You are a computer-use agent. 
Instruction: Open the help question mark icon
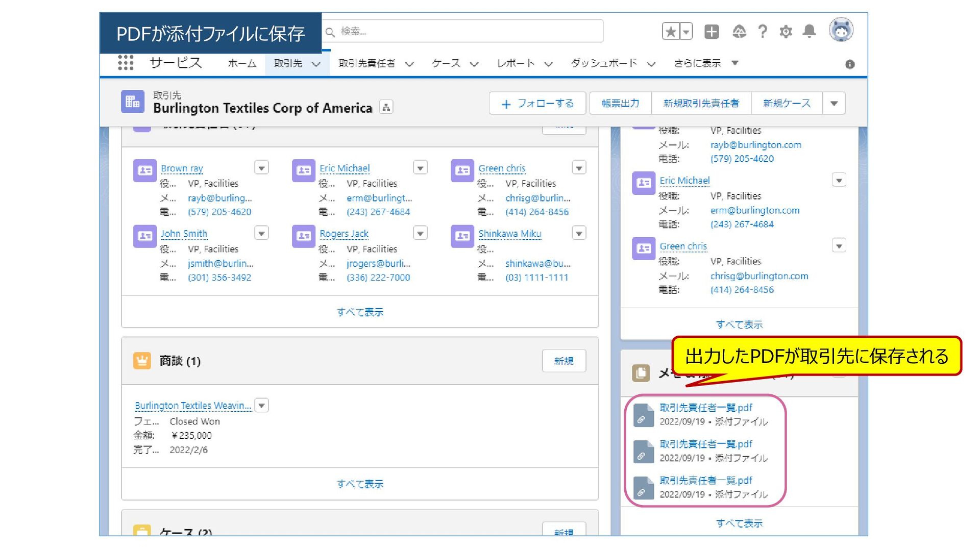click(763, 32)
